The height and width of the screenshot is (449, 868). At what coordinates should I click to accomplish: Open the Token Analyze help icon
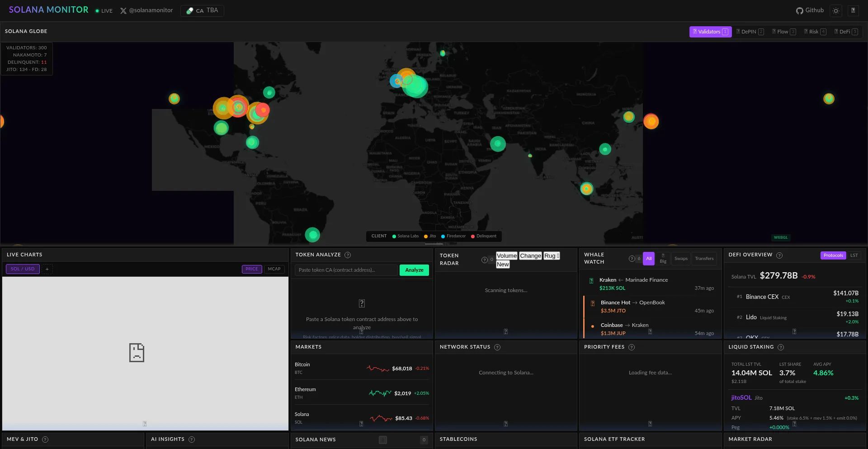coord(348,255)
